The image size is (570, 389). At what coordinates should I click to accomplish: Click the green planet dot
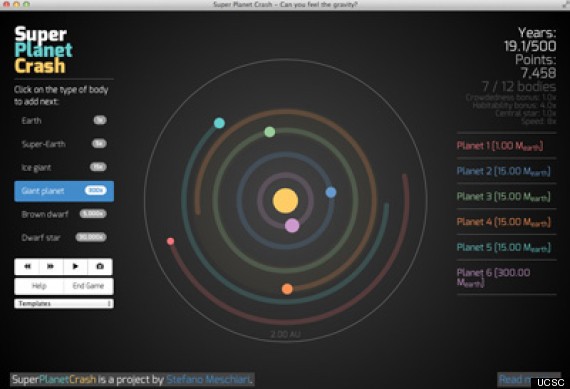pos(269,132)
